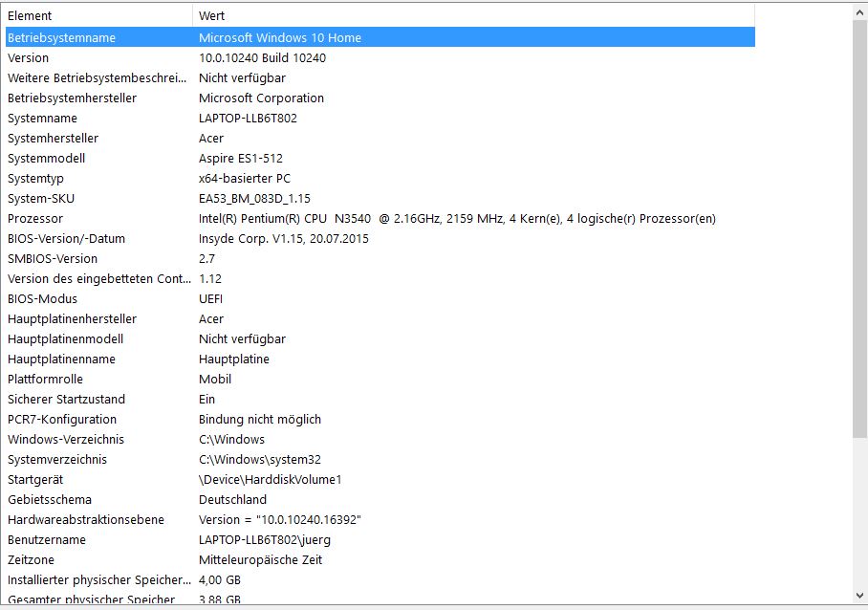Select the Prozessor row label
Viewport: 868px width, 610px height.
34,219
